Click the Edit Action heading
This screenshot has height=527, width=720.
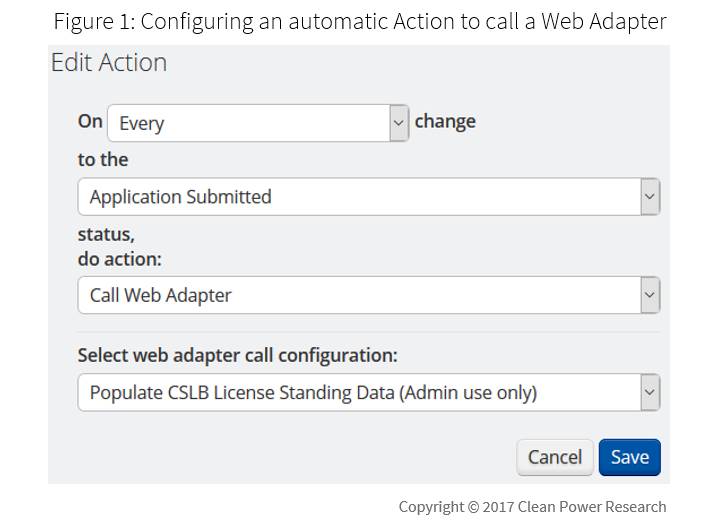[109, 63]
